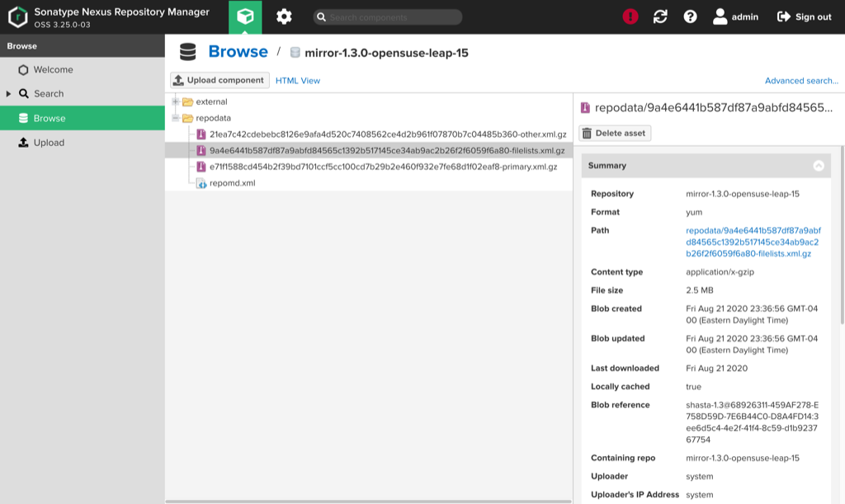Select repomd.xml in the tree
Image resolution: width=845 pixels, height=504 pixels.
click(x=232, y=182)
